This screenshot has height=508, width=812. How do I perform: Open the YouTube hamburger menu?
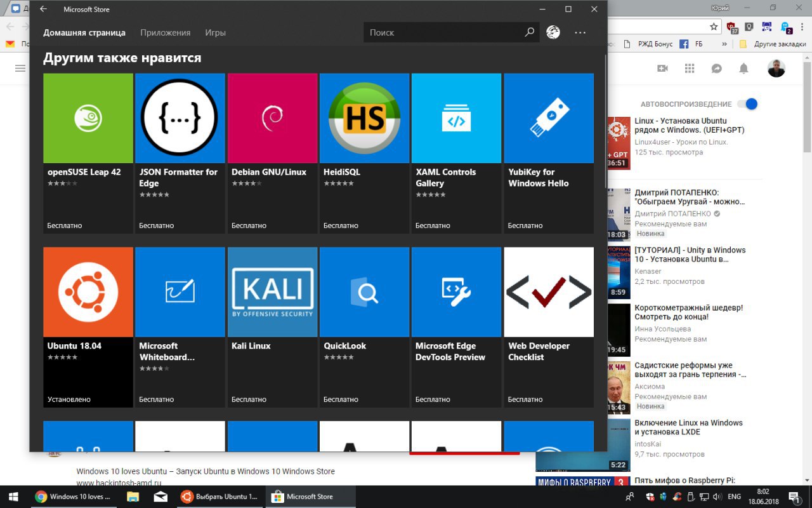(20, 69)
